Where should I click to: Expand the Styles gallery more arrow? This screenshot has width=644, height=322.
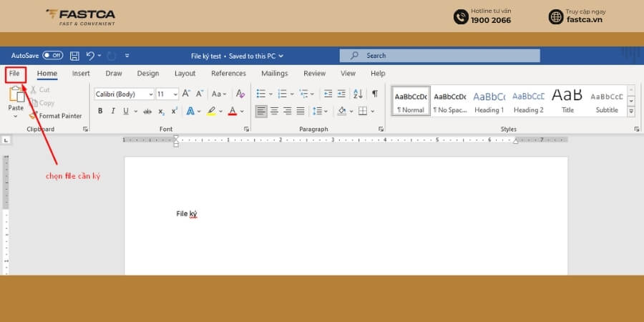point(631,112)
